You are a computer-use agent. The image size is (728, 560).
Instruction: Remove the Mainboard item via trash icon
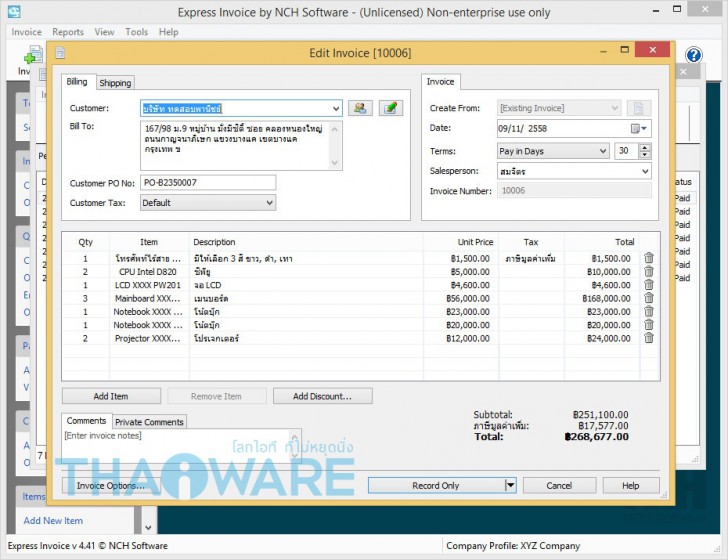[x=648, y=298]
